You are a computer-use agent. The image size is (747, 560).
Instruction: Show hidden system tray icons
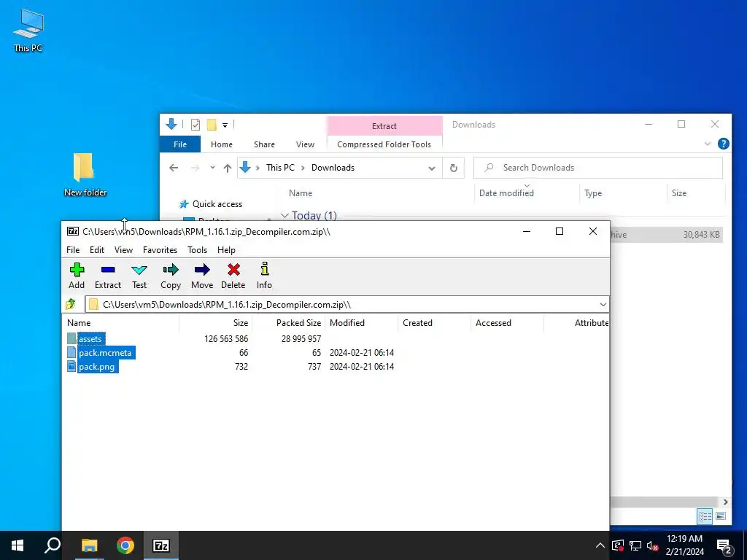tap(600, 545)
